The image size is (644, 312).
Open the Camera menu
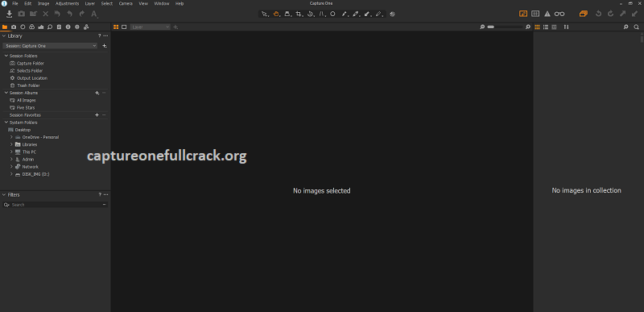[126, 3]
